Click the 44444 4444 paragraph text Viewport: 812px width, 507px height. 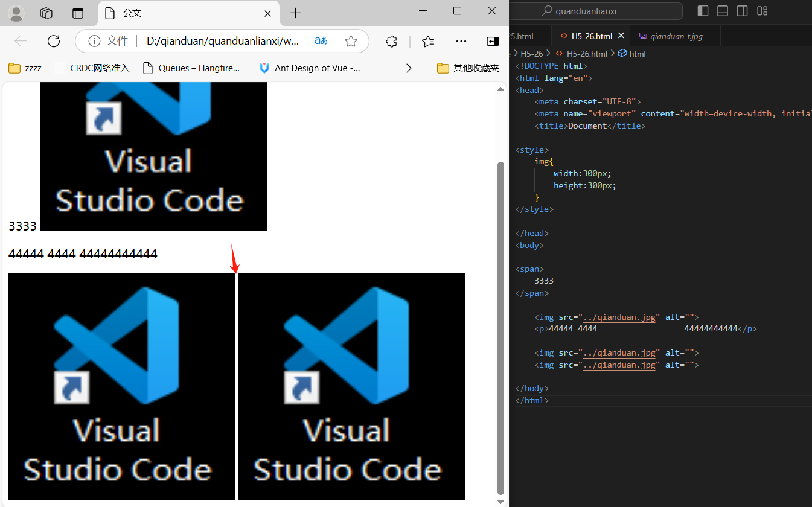pos(83,254)
